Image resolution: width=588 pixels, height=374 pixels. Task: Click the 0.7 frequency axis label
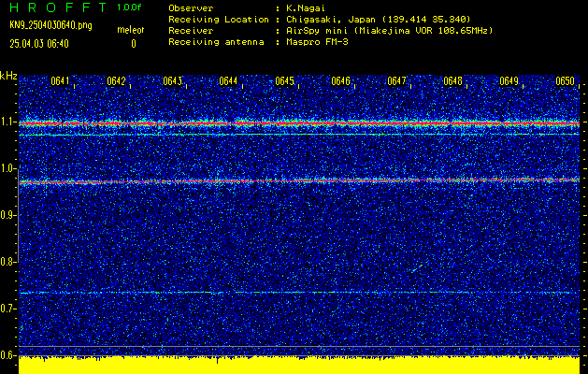tap(7, 309)
